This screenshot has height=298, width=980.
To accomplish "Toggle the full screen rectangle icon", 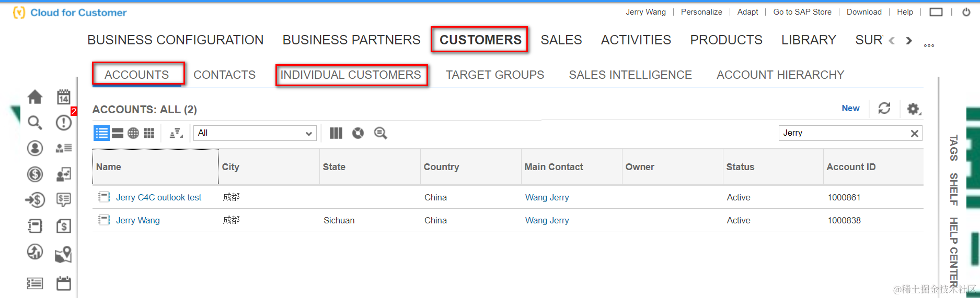I will click(x=936, y=12).
